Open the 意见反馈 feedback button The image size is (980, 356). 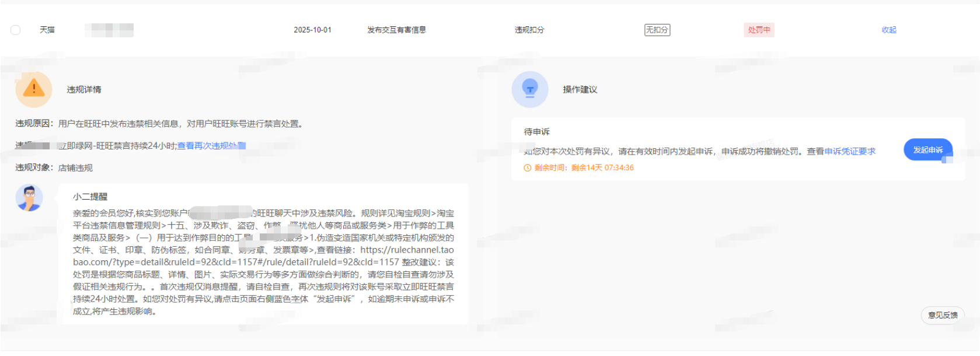pos(942,315)
